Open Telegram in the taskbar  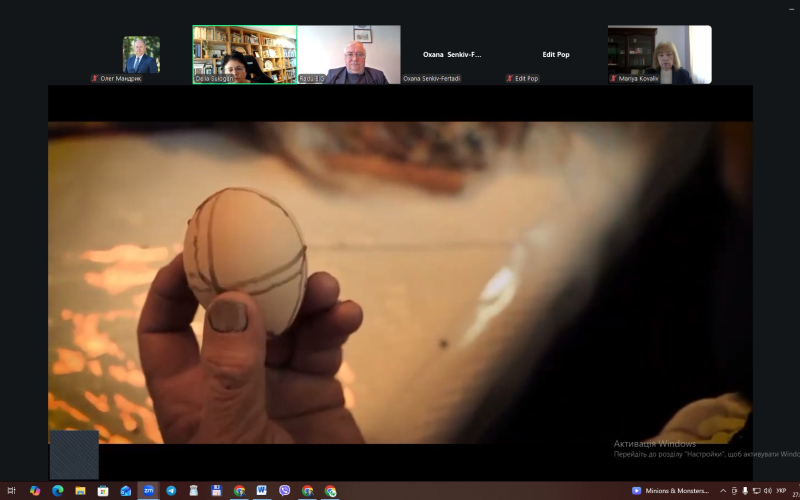171,491
